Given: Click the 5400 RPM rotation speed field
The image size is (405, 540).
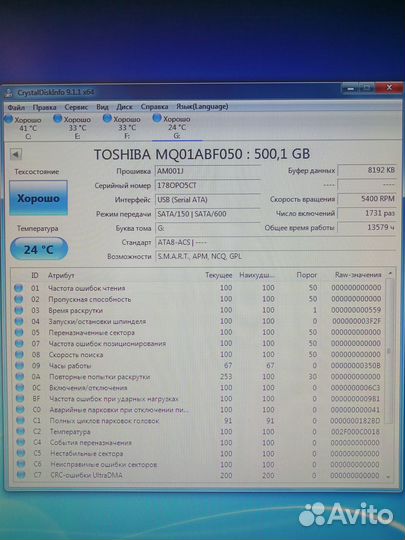Looking at the screenshot, I should pos(367,199).
